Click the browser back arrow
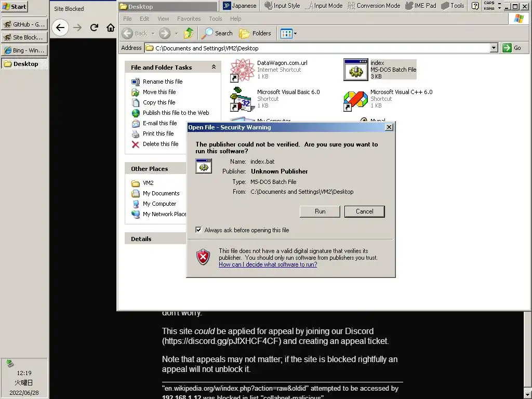Image resolution: width=532 pixels, height=399 pixels. (60, 28)
